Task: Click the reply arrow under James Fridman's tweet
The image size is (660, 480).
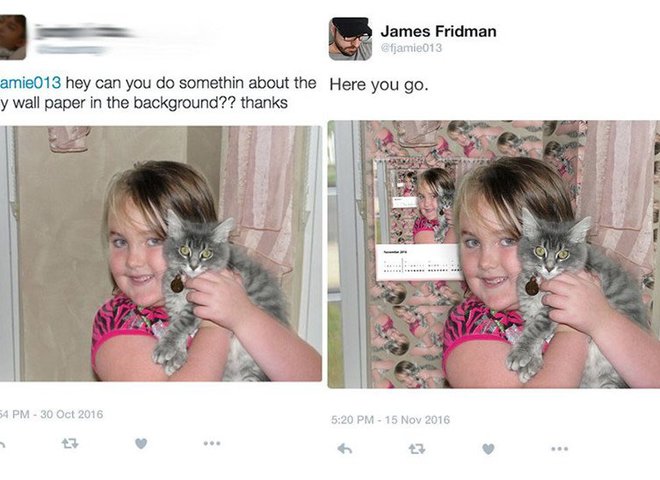Action: [345, 449]
